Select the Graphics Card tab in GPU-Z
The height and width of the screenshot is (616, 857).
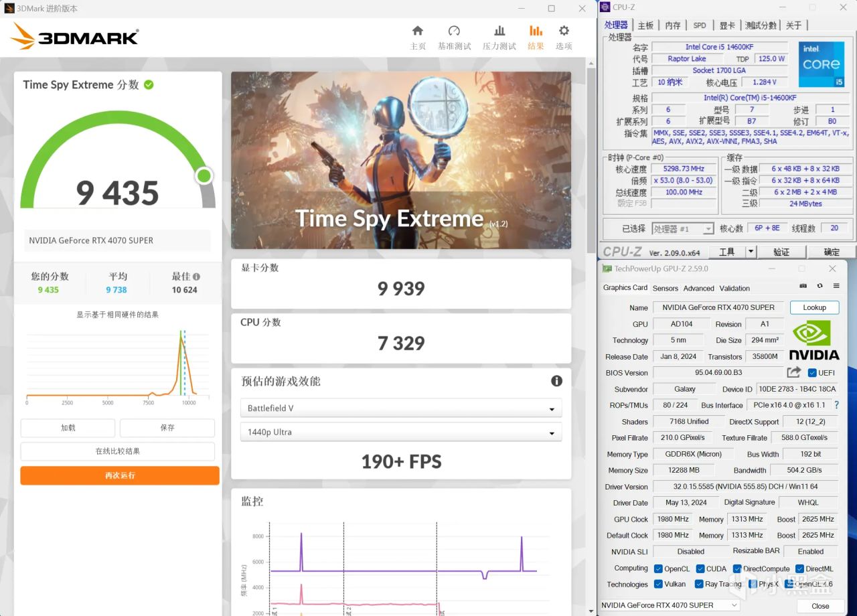pyautogui.click(x=625, y=288)
